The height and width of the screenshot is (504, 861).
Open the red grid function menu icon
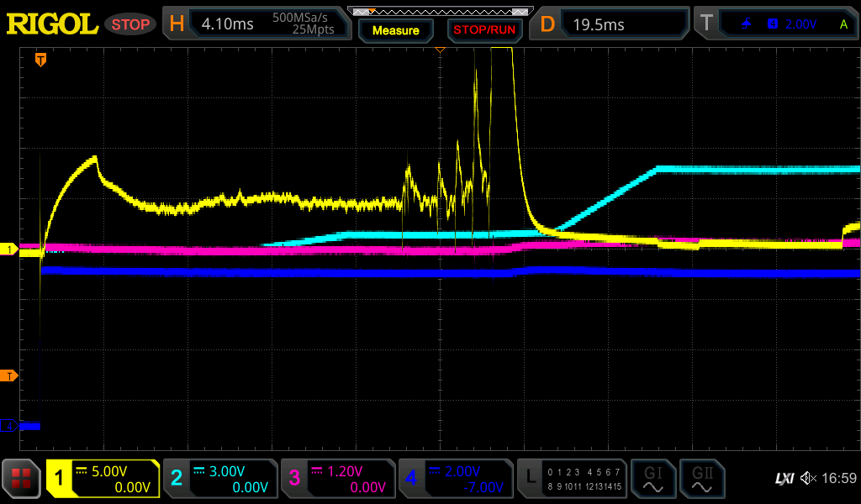(x=21, y=479)
